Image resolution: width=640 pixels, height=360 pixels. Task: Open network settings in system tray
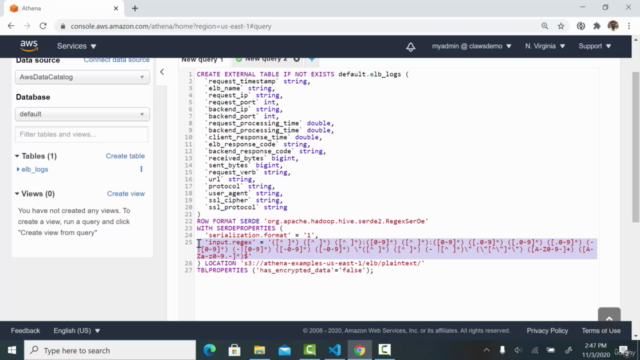click(x=535, y=350)
